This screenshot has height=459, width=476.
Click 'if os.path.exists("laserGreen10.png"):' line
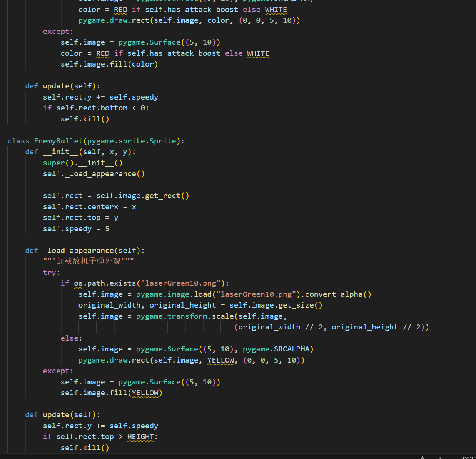coord(145,283)
